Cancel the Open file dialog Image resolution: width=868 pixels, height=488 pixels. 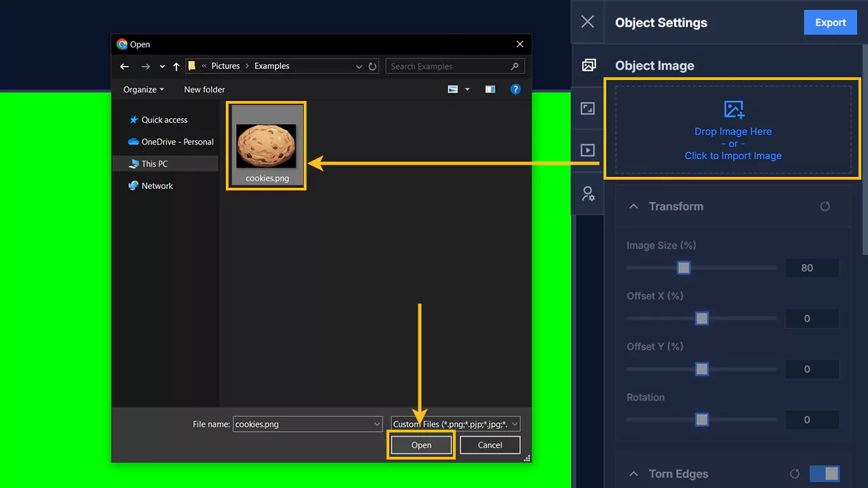point(490,445)
